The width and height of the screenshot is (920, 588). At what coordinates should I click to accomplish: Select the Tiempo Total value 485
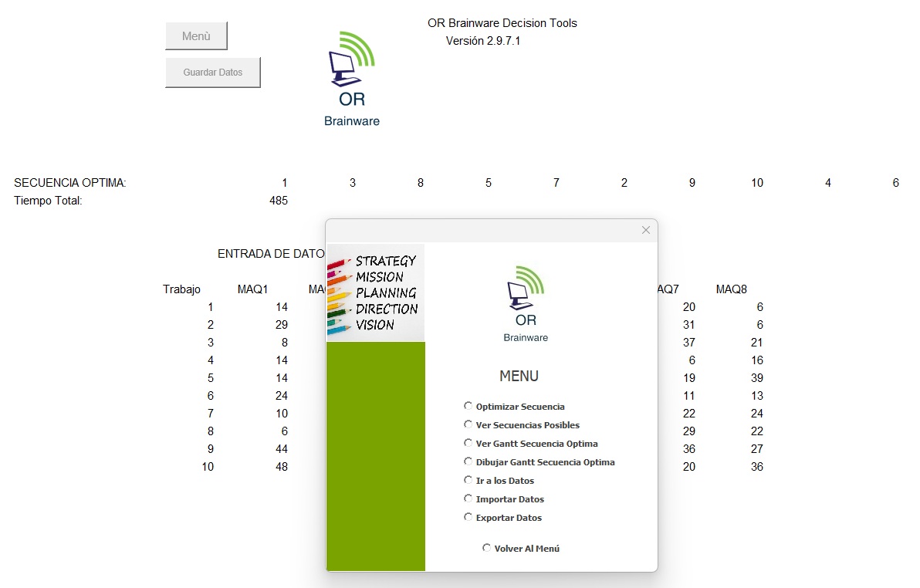pyautogui.click(x=278, y=201)
